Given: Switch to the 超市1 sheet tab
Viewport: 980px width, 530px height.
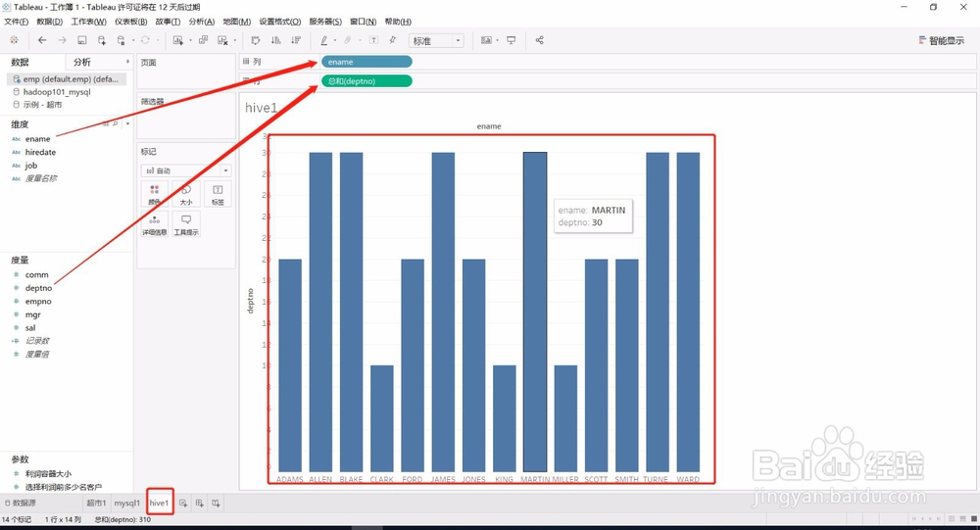Looking at the screenshot, I should [96, 503].
